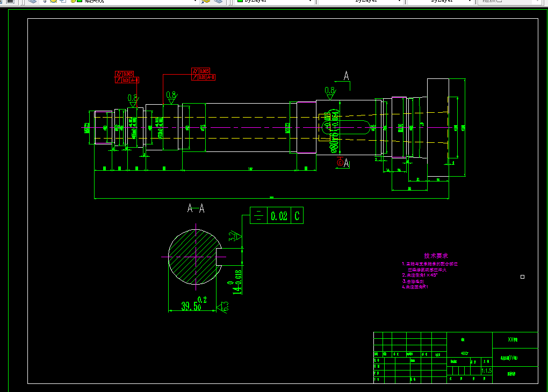Select the A—A section view label
548x392 pixels.
pos(196,208)
